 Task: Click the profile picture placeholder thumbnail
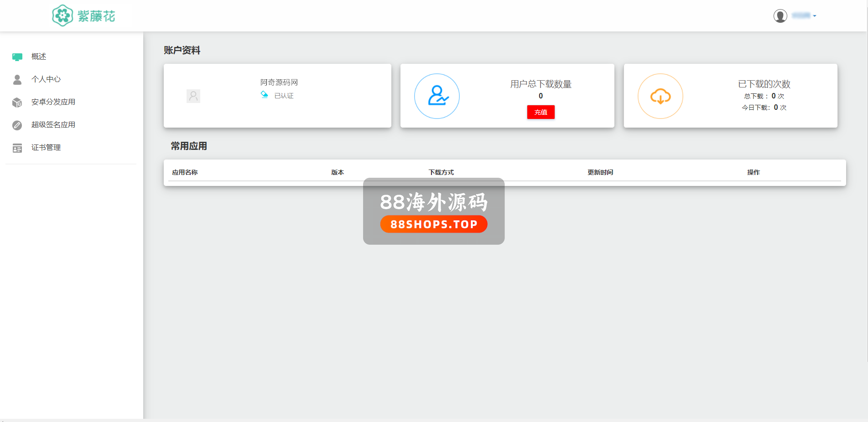(x=193, y=96)
